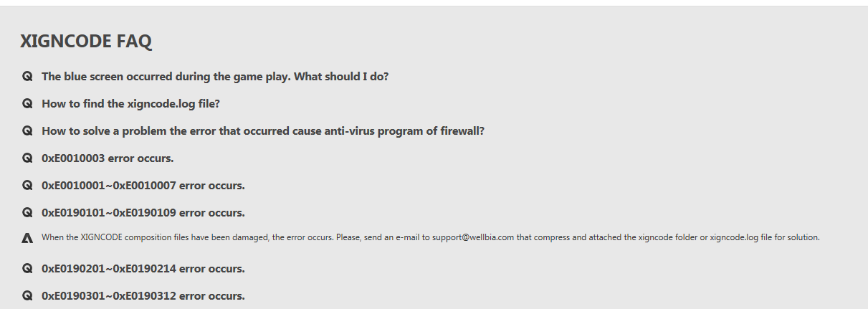Expand the 0xE0190201~0xE0190214 error question
Screen dimensions: 868x309
143,269
